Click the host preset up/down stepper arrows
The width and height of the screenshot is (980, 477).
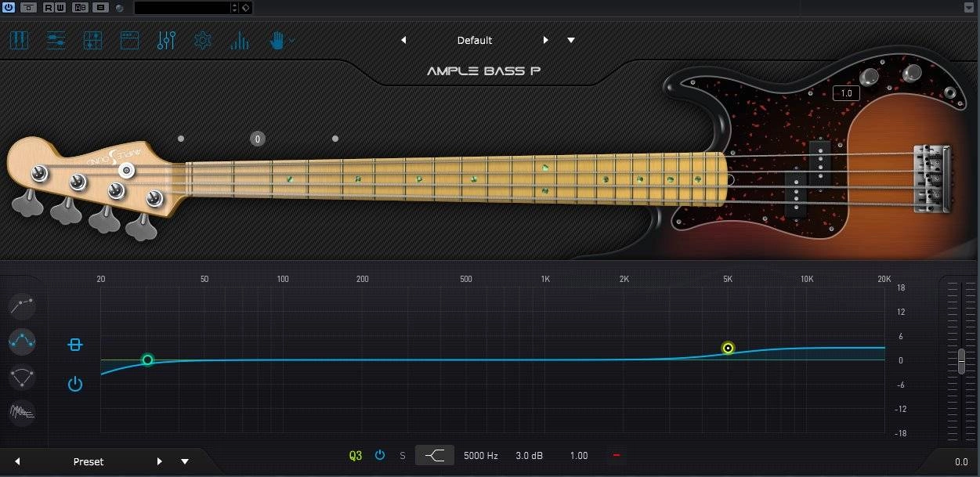tap(234, 7)
